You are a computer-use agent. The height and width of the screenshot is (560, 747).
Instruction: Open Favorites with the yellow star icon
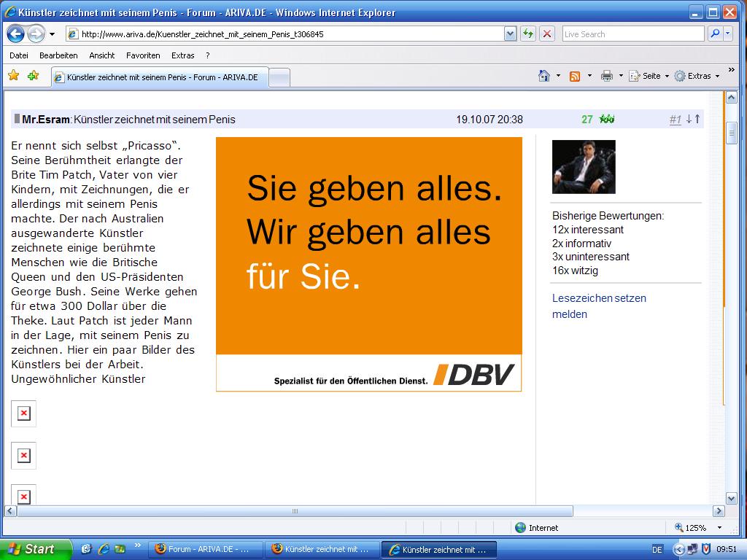click(13, 74)
